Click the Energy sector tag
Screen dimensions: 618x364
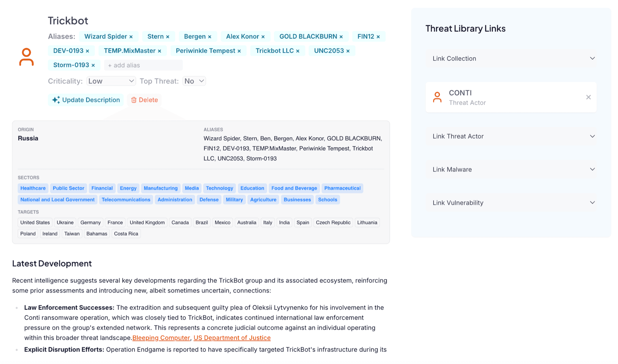click(128, 188)
